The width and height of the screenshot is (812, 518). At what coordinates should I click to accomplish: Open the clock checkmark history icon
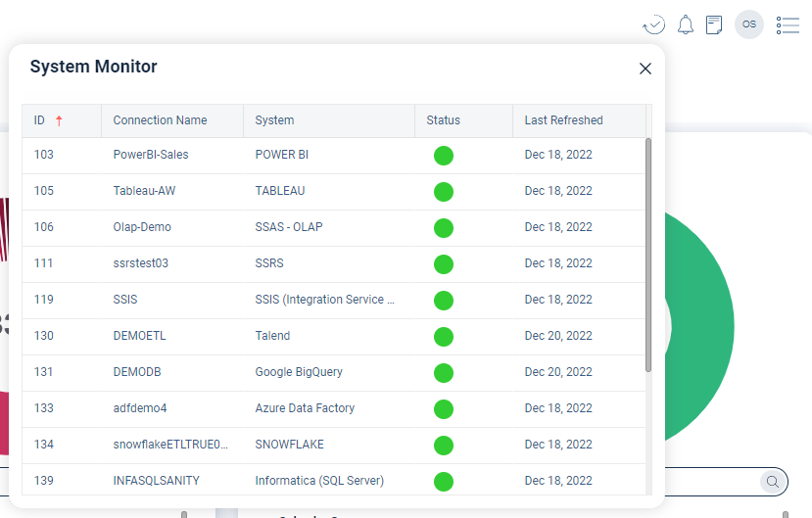654,24
